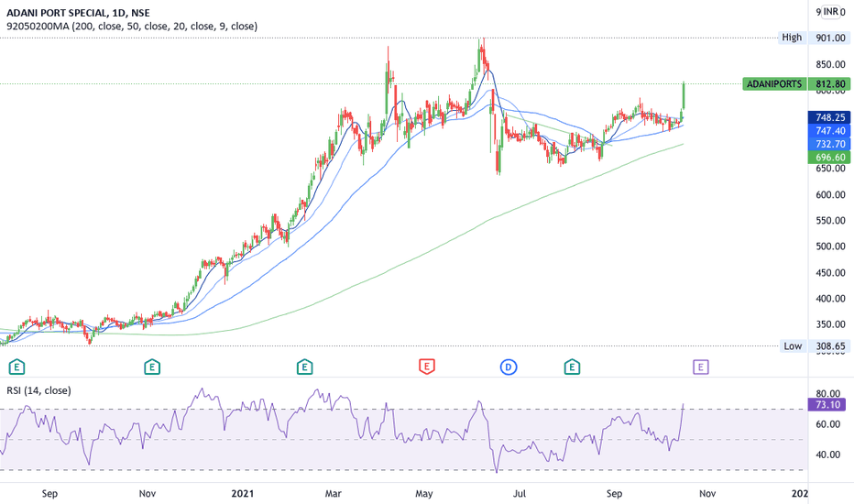Click the last tall green candlestick
This screenshot has height=504, width=854.
(x=684, y=94)
